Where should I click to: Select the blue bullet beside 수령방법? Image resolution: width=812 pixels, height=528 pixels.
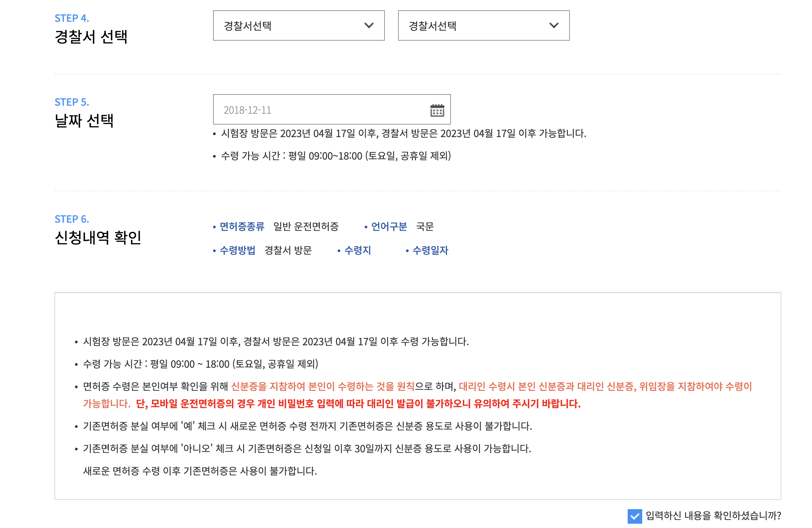[215, 250]
